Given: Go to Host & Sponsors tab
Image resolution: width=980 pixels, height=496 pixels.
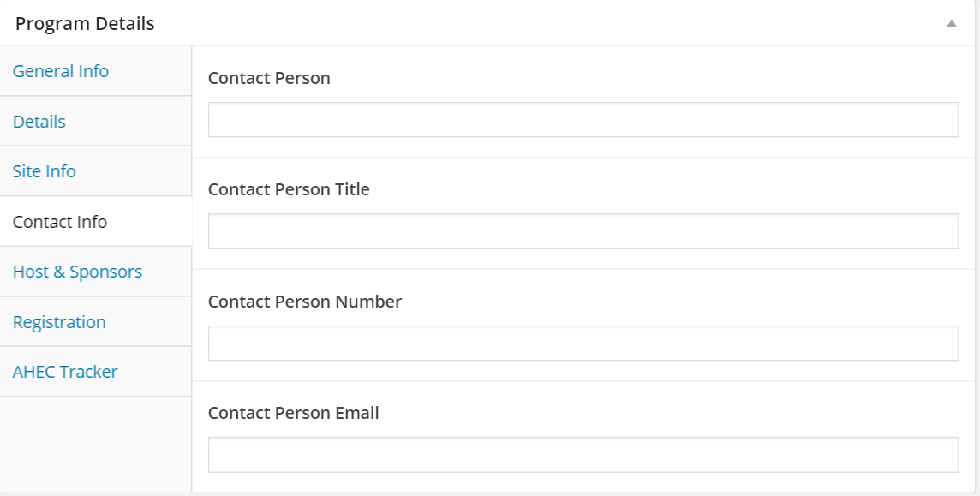Looking at the screenshot, I should pos(77,272).
